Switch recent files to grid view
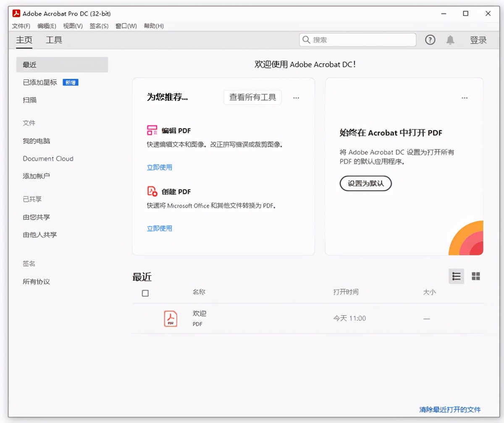 tap(476, 276)
